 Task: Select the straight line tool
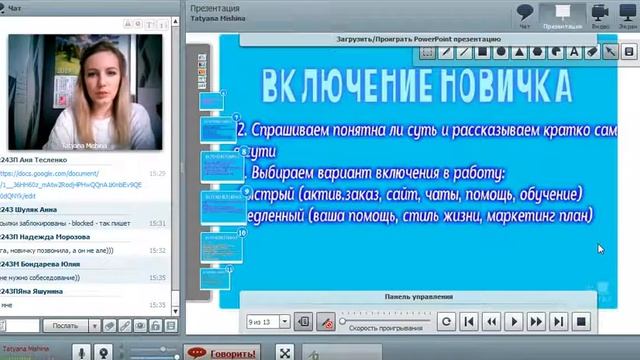[464, 52]
